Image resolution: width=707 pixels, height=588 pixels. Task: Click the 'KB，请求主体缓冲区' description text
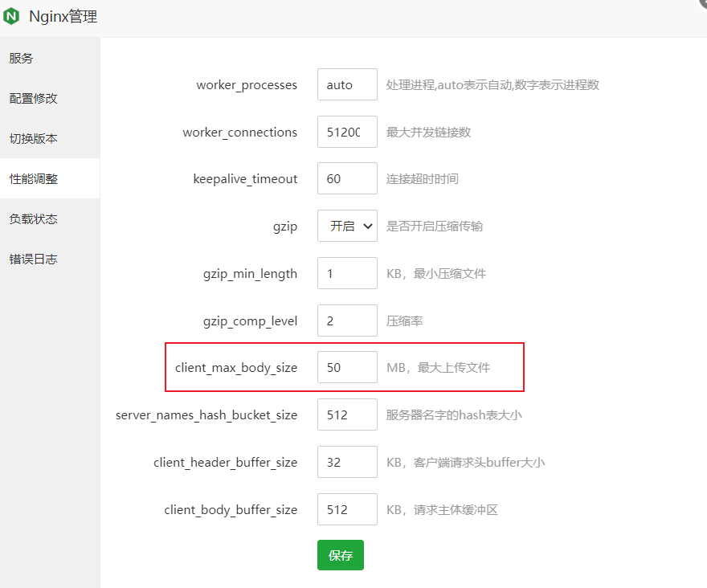point(443,510)
